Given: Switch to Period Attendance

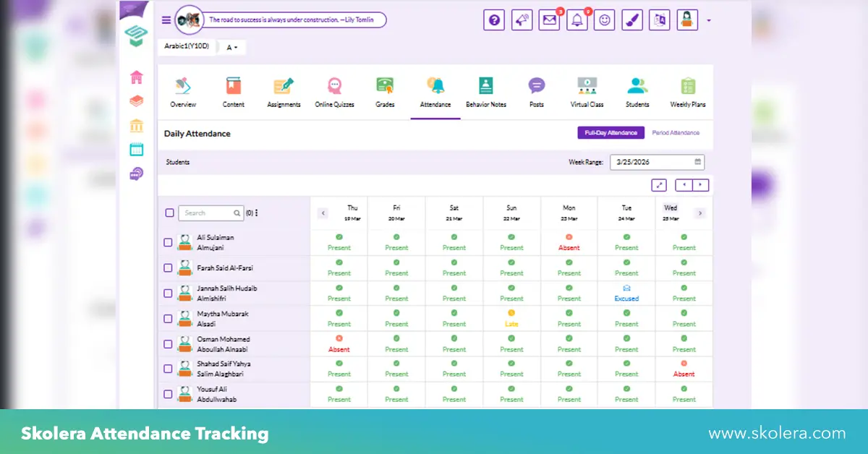Looking at the screenshot, I should pos(676,133).
